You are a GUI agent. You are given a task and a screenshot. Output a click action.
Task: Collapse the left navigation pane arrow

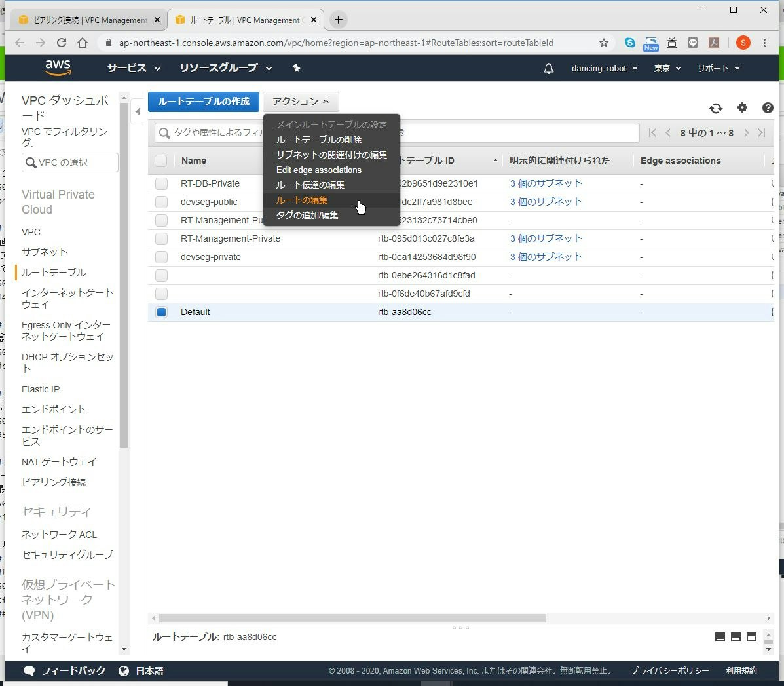(138, 111)
